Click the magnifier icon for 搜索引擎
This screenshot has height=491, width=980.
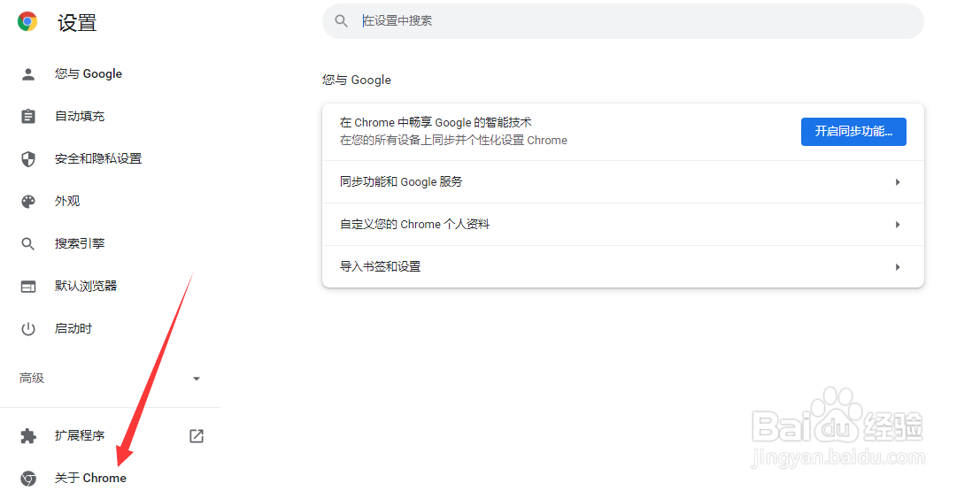click(x=28, y=243)
